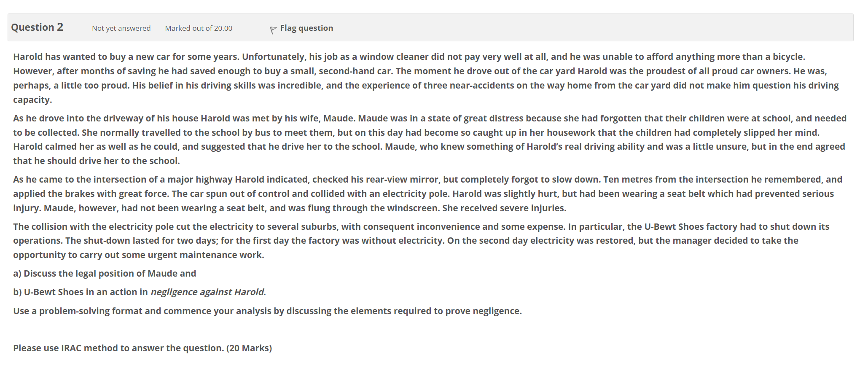Click the first paragraph about Harold's car purchase

click(422, 78)
